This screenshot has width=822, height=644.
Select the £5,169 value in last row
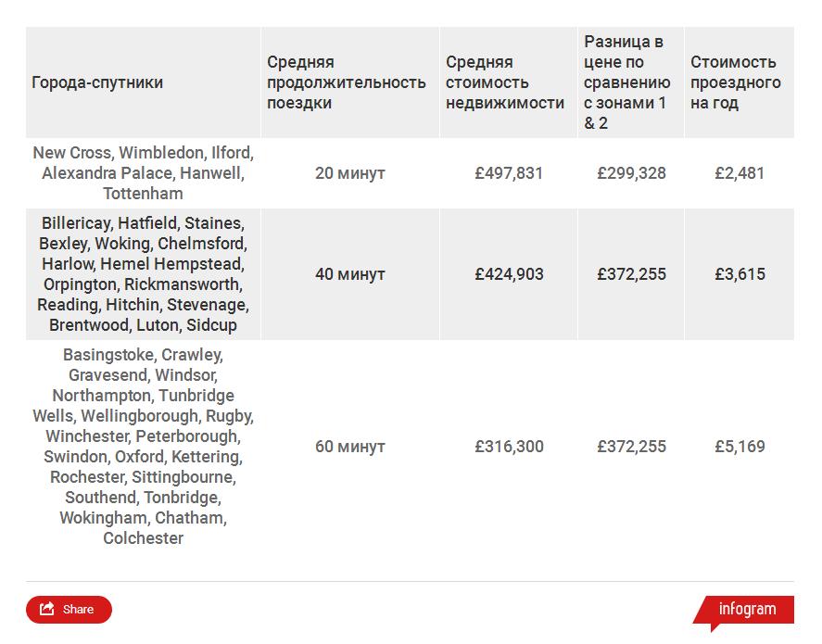(740, 447)
